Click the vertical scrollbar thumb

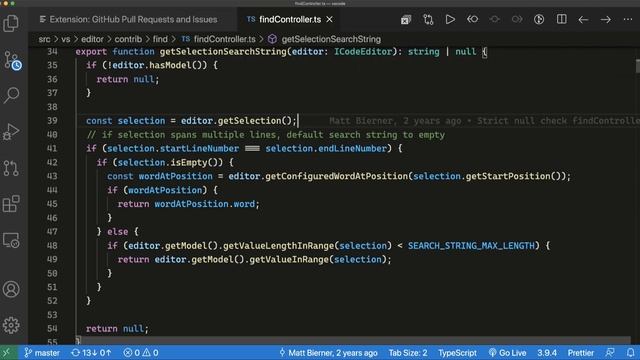point(638,66)
